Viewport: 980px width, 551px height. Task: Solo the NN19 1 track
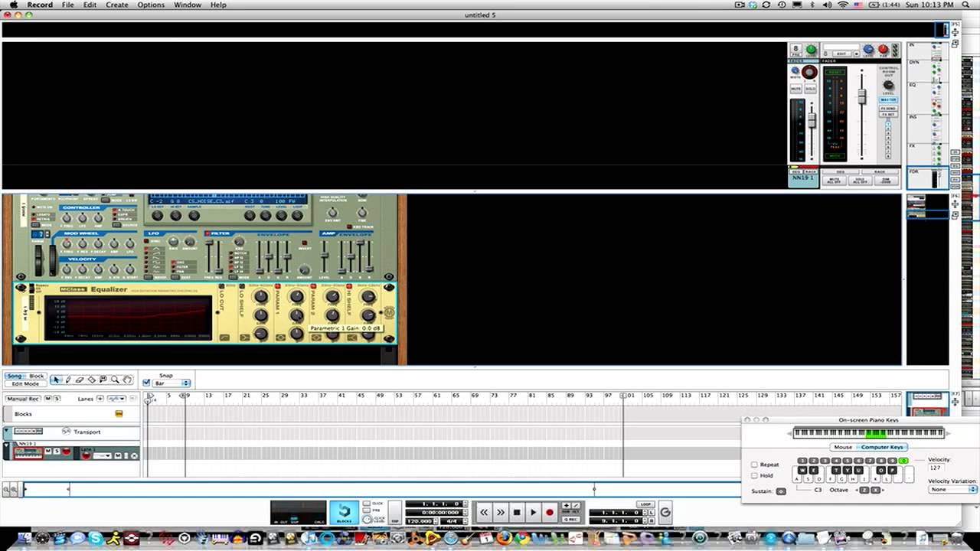(x=56, y=452)
